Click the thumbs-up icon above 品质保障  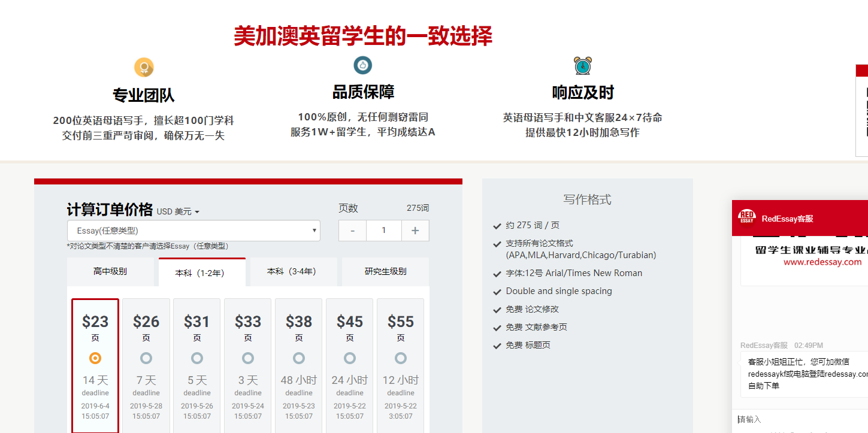[362, 65]
